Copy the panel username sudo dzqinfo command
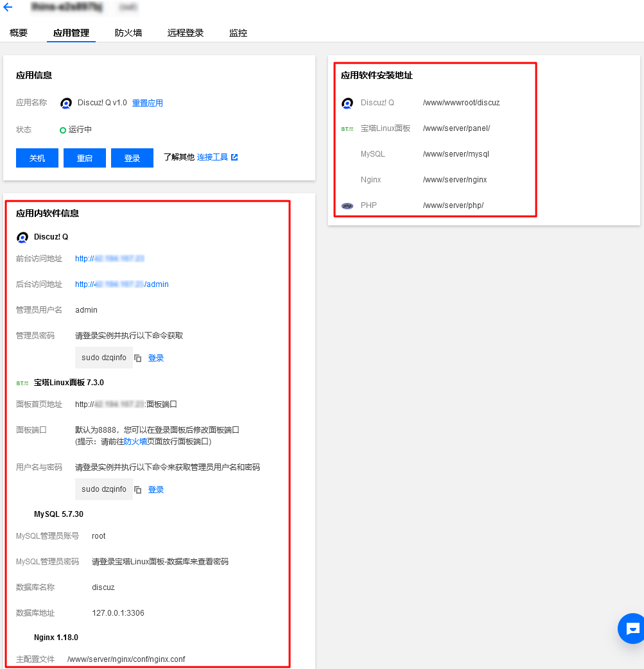Viewport: 644px width, 669px height. (138, 489)
